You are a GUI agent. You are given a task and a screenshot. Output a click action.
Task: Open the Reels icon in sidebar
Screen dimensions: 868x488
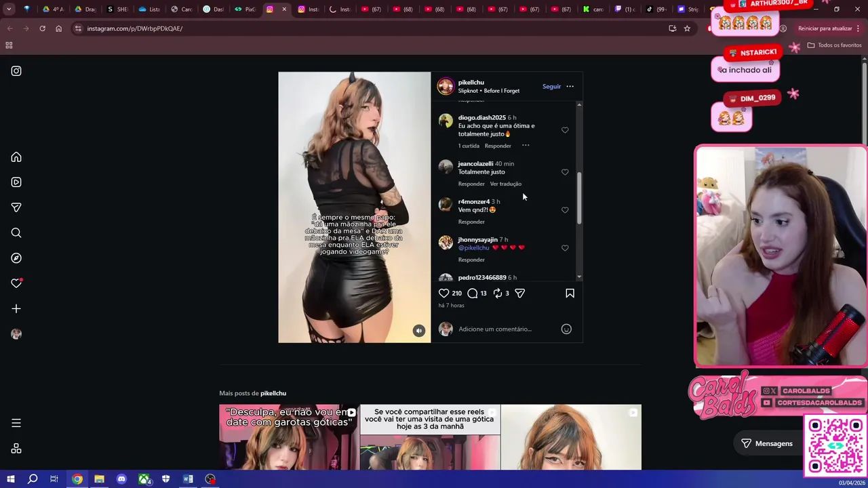coord(16,182)
